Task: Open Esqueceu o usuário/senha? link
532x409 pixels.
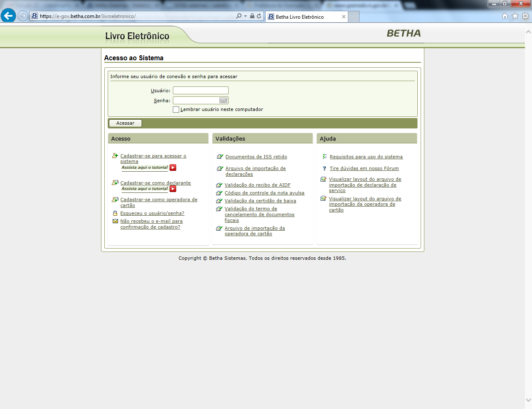Action: (x=152, y=213)
